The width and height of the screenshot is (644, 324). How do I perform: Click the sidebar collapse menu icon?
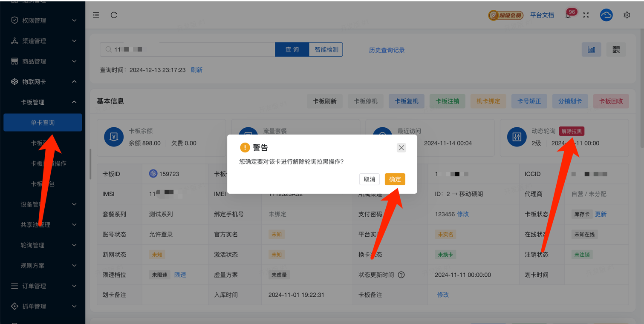coord(96,15)
